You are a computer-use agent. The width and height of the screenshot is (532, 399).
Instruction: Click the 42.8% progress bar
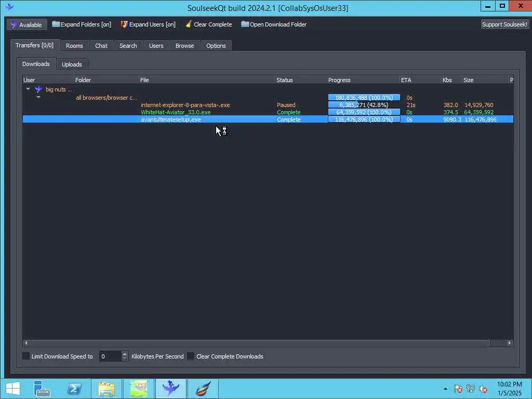coord(364,105)
